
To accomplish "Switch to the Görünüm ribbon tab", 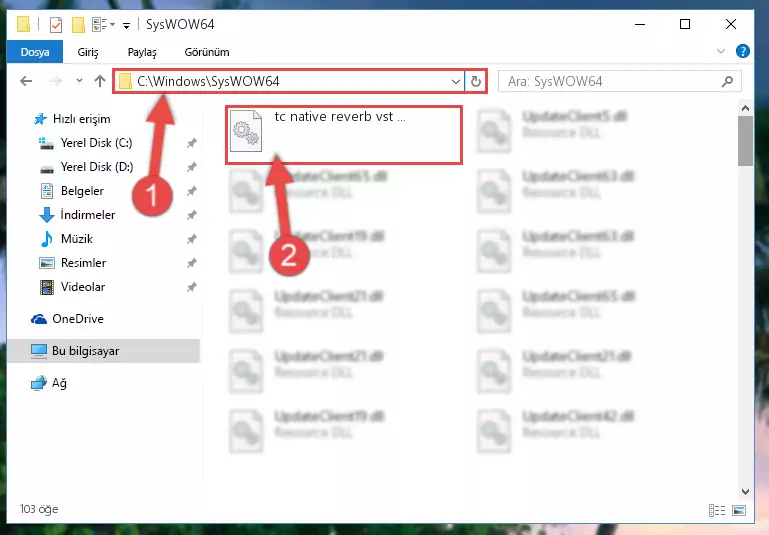I will tap(206, 52).
